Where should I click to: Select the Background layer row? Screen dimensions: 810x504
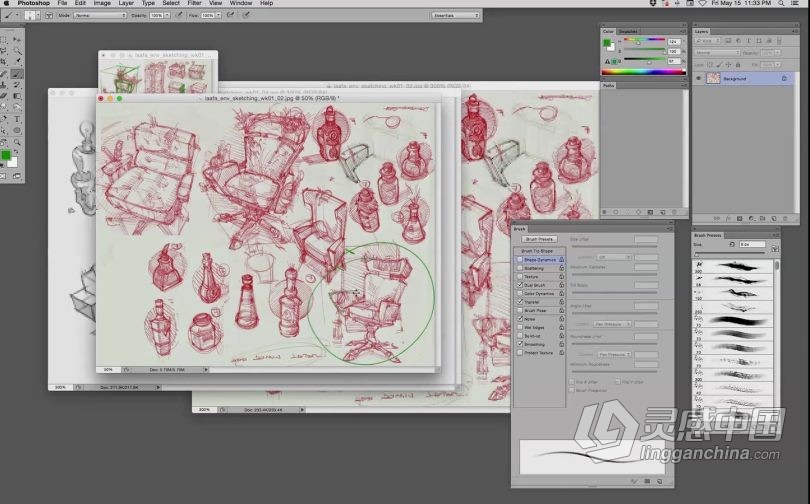[742, 78]
